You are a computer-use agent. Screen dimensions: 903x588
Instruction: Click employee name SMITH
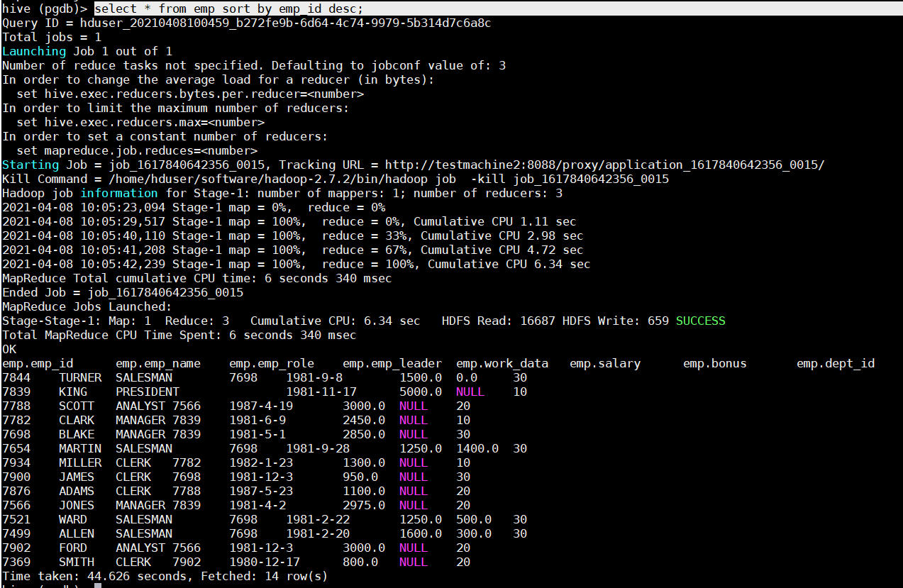click(x=77, y=562)
